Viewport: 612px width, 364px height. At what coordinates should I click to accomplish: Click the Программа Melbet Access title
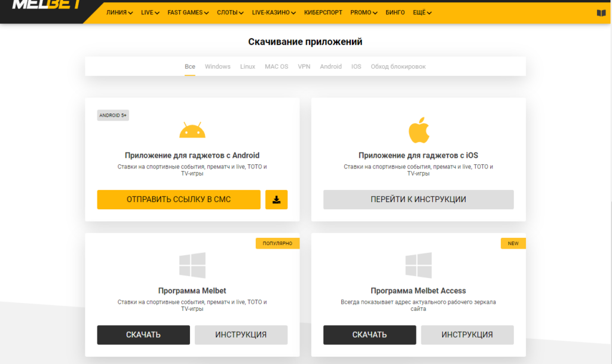(418, 290)
